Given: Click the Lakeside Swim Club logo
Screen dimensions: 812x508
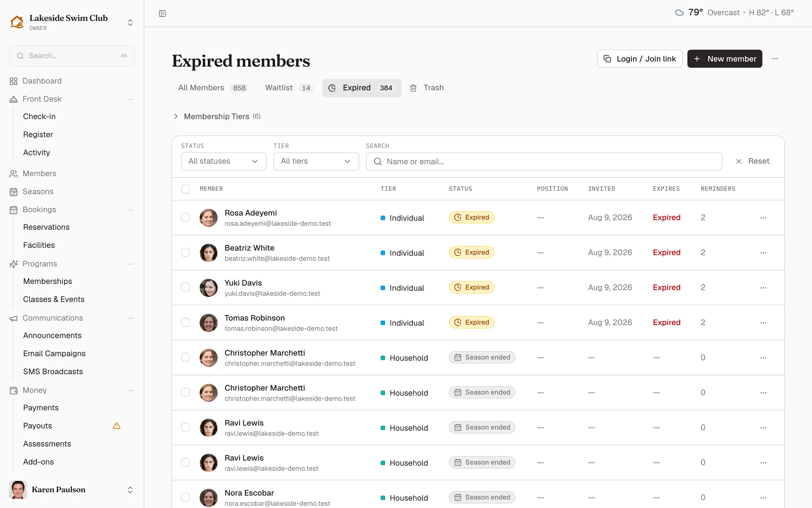Looking at the screenshot, I should (17, 22).
